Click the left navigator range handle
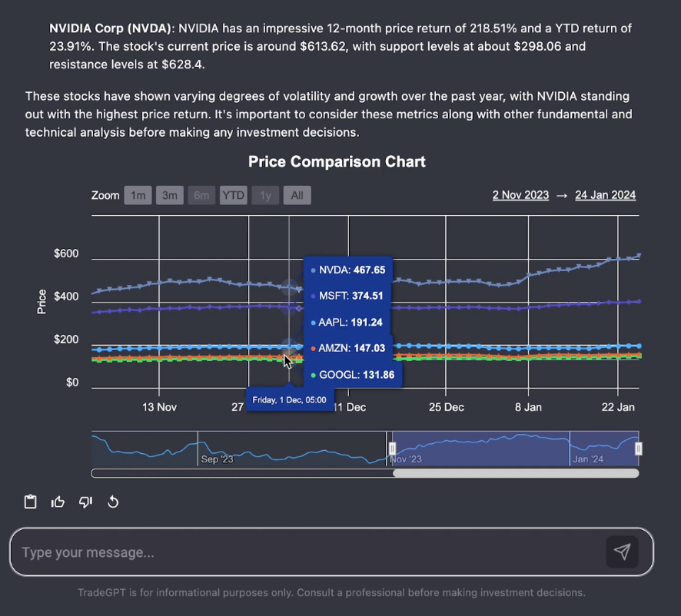 tap(392, 449)
